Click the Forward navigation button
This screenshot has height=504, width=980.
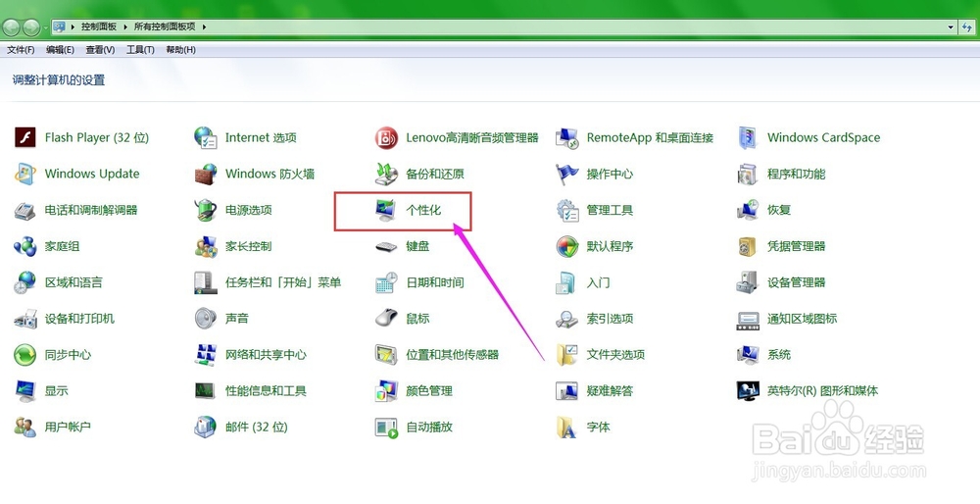tap(31, 26)
